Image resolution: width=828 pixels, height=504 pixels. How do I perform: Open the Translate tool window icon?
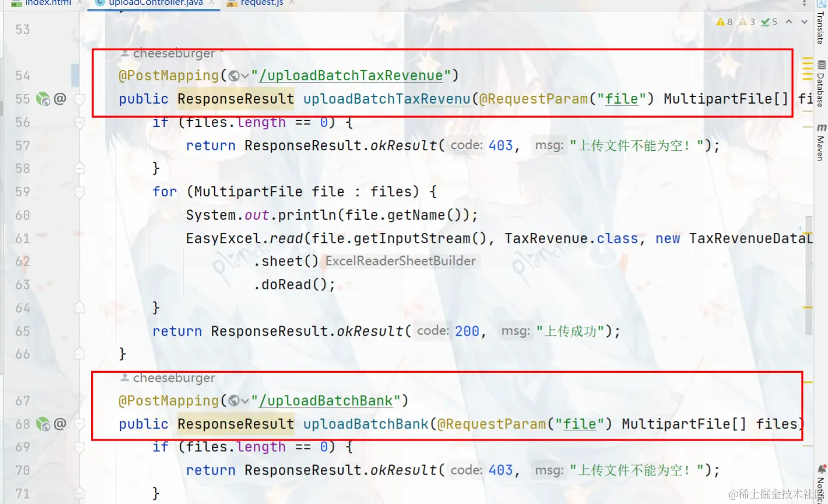[x=821, y=4]
